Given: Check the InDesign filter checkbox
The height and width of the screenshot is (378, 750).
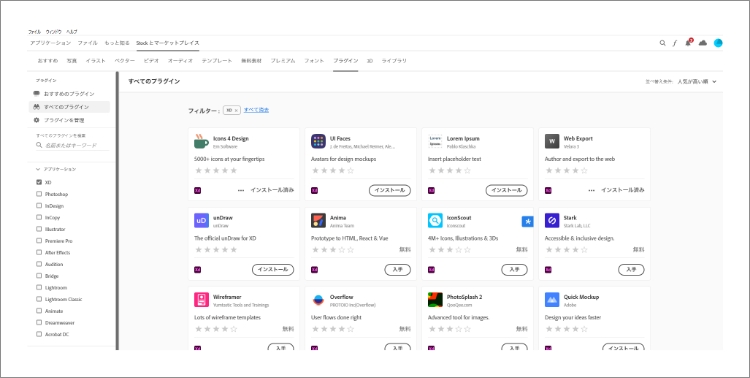Looking at the screenshot, I should click(x=39, y=206).
